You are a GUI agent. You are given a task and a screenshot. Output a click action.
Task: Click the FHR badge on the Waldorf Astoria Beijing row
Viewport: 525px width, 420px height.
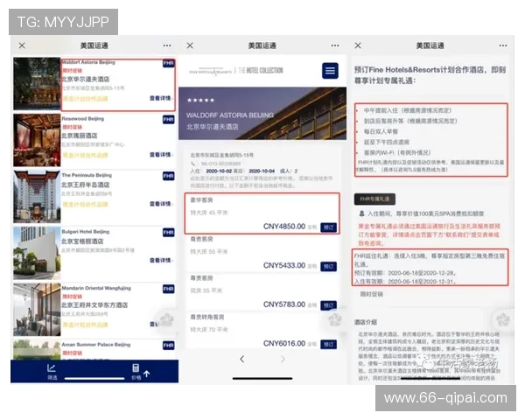coord(168,63)
